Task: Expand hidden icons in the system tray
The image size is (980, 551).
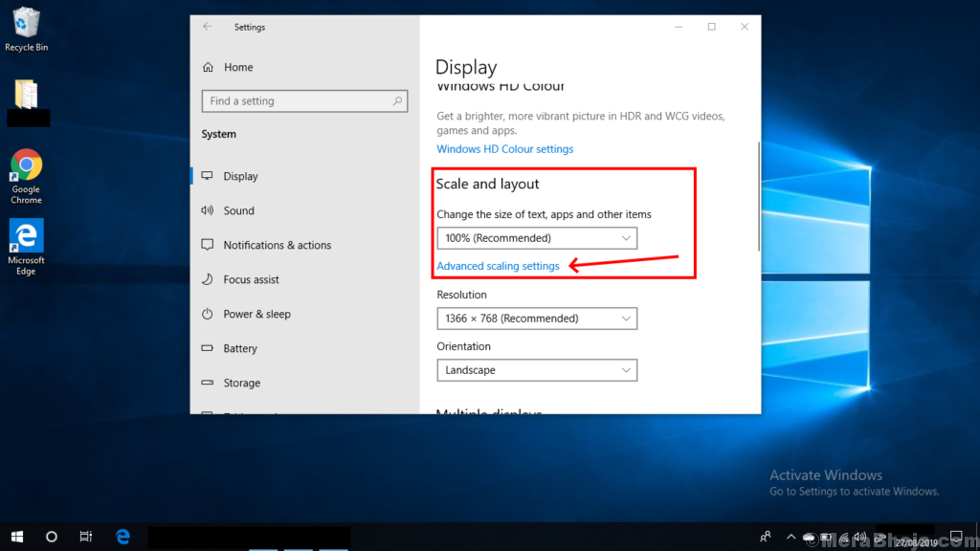Action: 791,537
